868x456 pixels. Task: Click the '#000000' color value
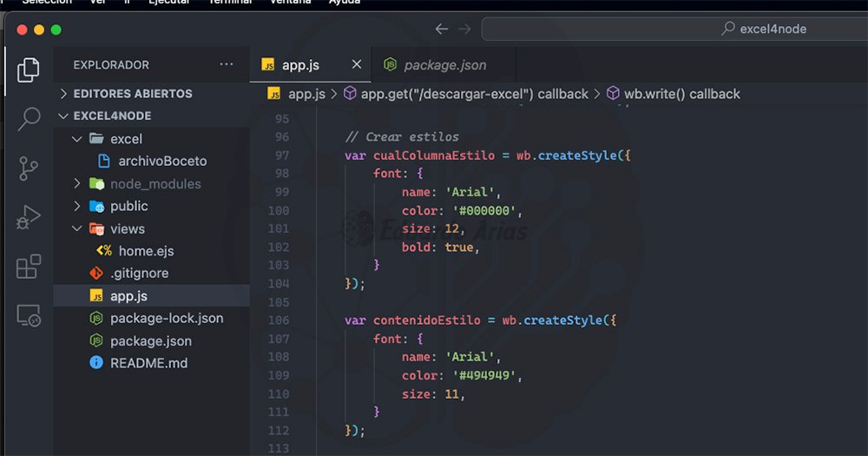pos(484,210)
